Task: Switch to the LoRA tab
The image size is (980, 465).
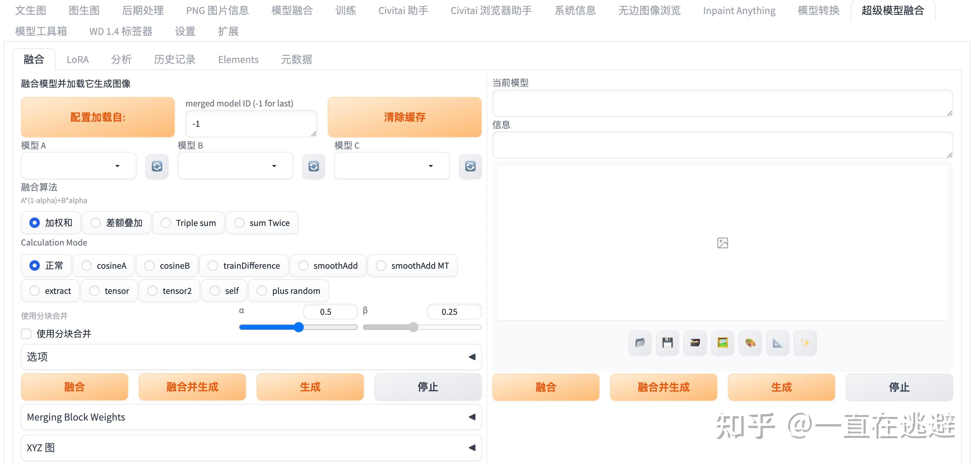Action: point(78,59)
